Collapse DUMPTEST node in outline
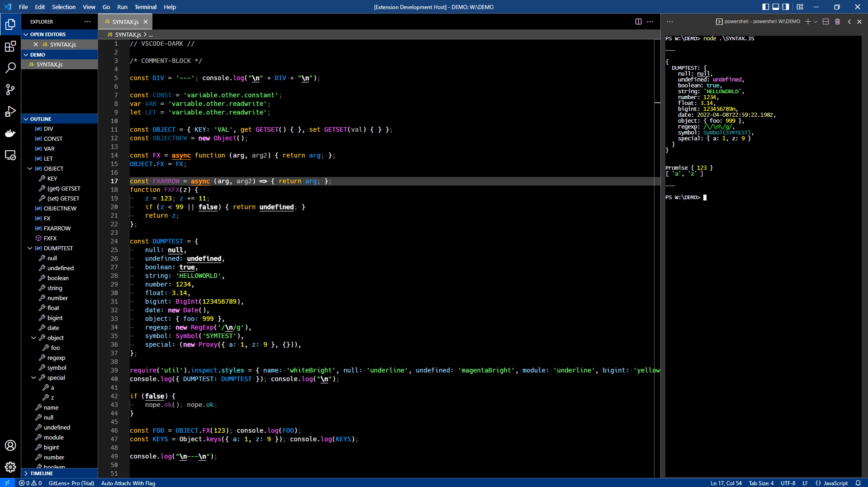 click(30, 248)
